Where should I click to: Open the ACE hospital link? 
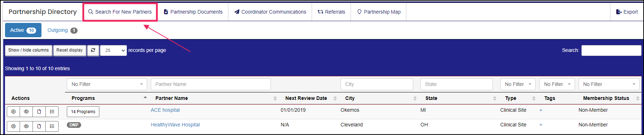click(165, 110)
